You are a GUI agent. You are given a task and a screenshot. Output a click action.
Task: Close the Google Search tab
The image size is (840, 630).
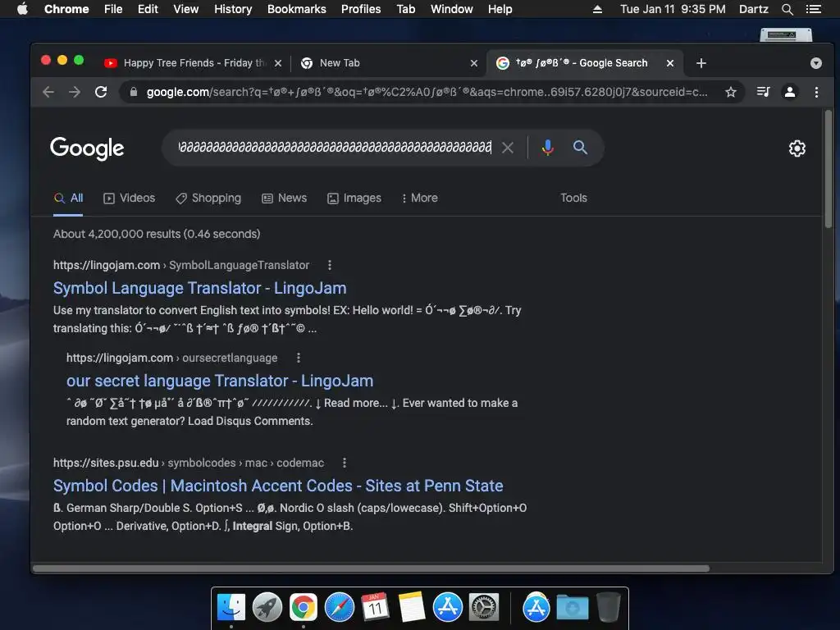(669, 63)
